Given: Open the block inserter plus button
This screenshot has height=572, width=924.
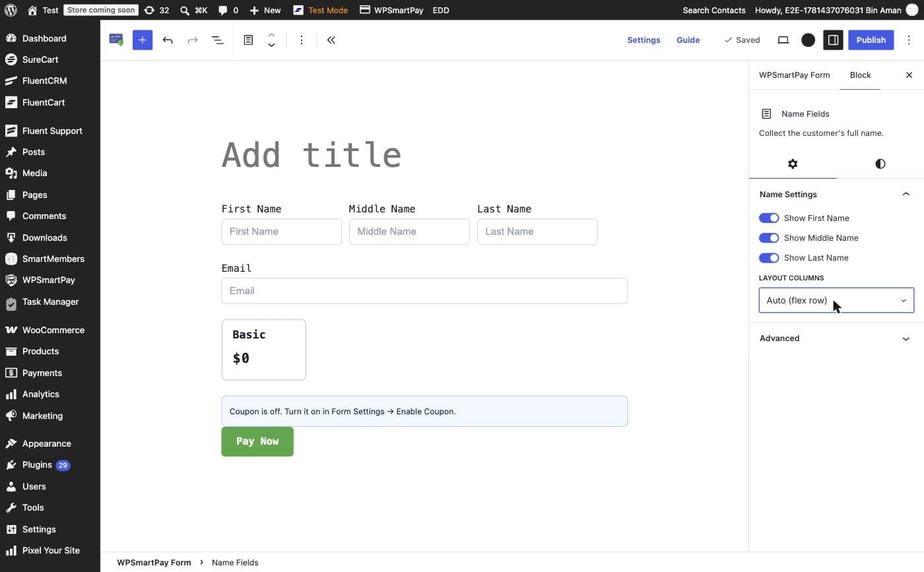Looking at the screenshot, I should [143, 40].
